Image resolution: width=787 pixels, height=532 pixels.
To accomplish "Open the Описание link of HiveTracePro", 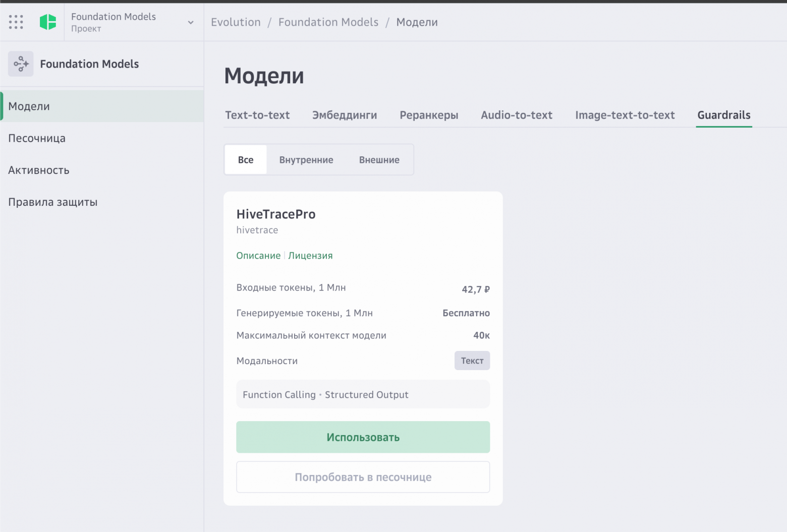I will [258, 256].
